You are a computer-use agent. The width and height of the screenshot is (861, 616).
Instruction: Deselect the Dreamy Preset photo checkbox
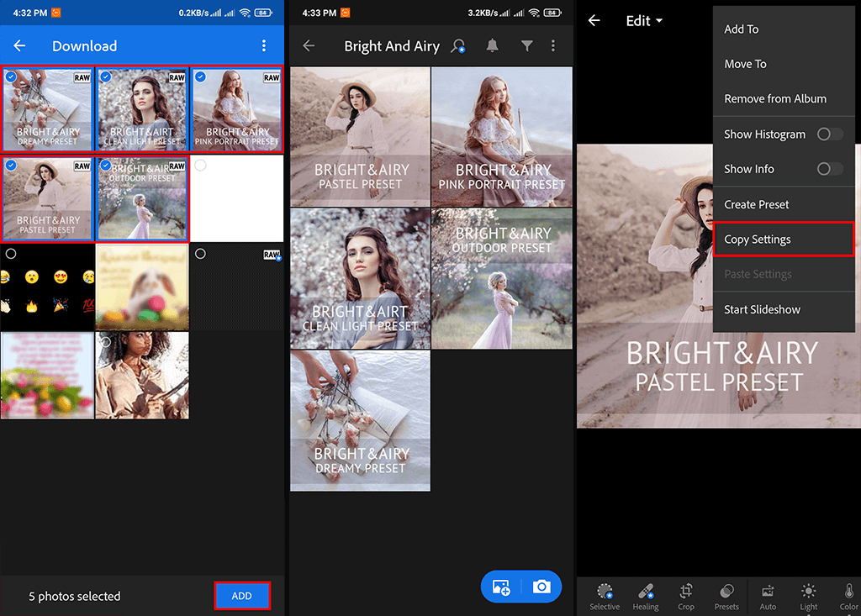11,76
